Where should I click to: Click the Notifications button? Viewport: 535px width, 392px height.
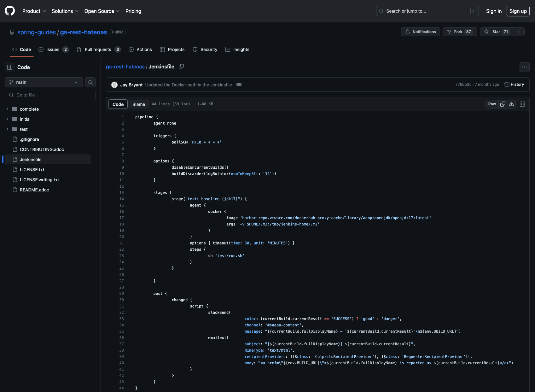[421, 32]
